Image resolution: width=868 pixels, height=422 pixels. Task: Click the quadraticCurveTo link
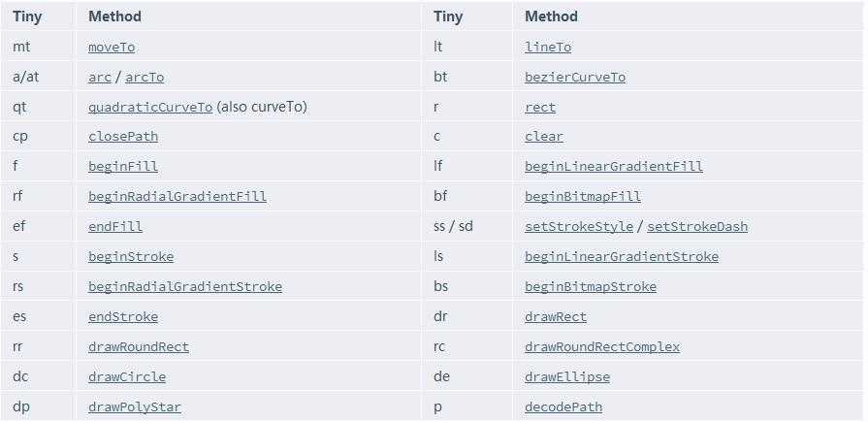(150, 108)
